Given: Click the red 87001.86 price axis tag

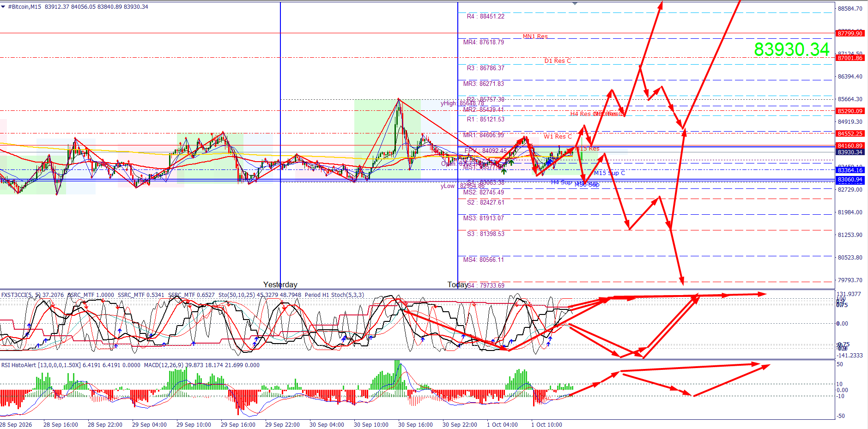Looking at the screenshot, I should click(x=850, y=58).
